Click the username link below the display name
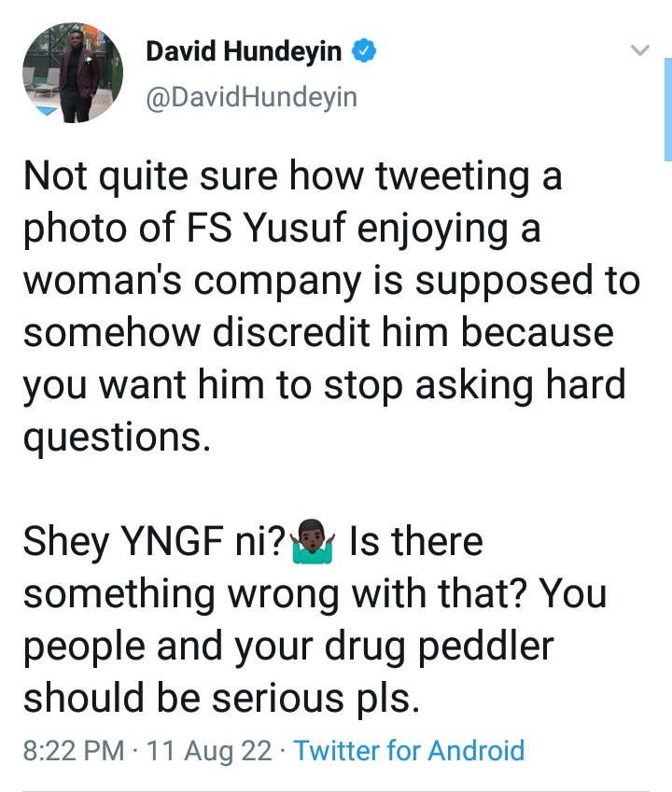 [249, 93]
